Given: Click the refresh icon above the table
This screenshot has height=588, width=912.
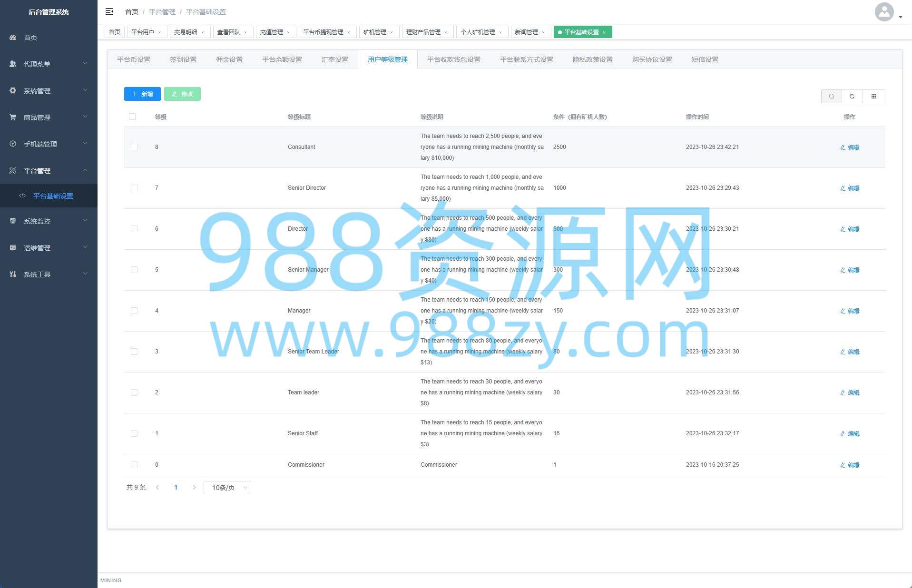Looking at the screenshot, I should 852,96.
